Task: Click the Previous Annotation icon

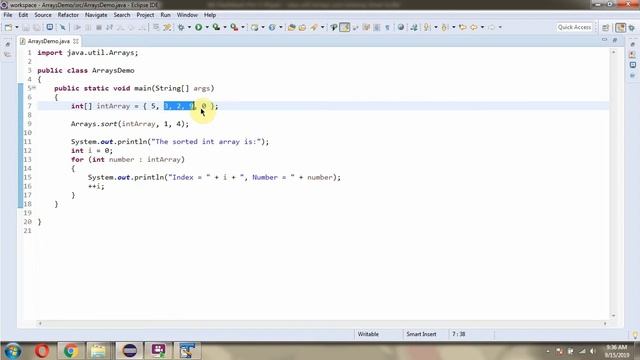Action: pyautogui.click(x=445, y=27)
